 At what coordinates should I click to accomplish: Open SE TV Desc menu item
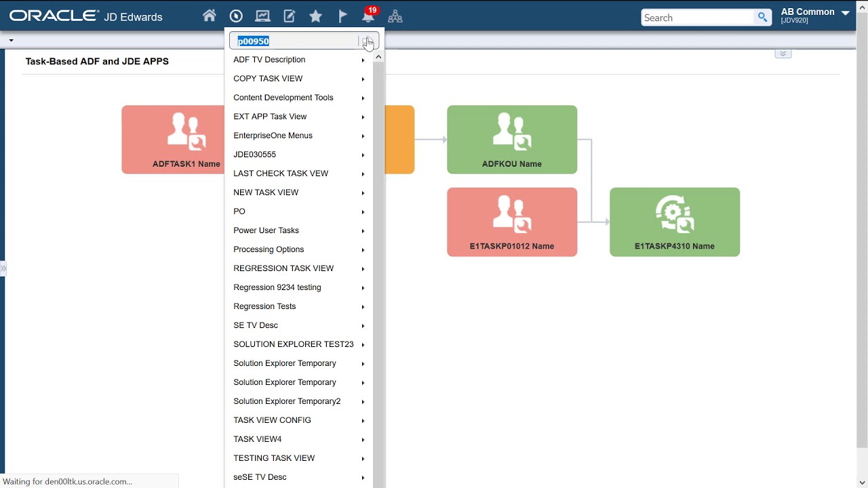tap(298, 325)
